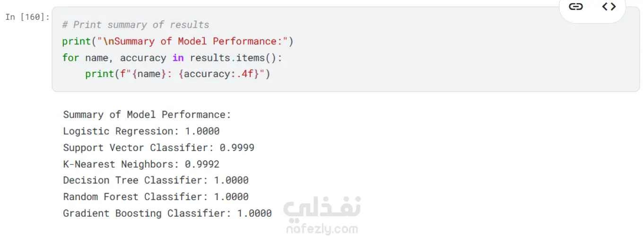644x236 pixels.
Task: Click the Arabic nafezly watermark logo
Action: tap(322, 208)
